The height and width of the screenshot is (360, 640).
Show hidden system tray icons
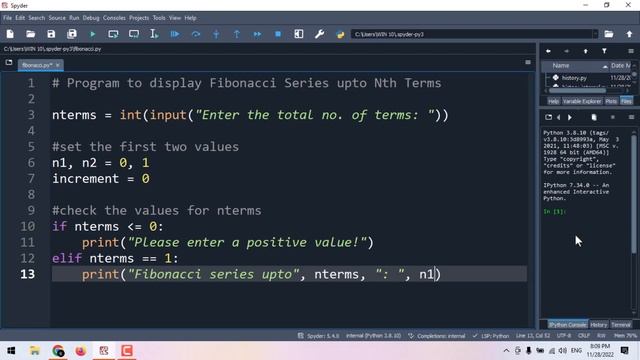(506, 351)
